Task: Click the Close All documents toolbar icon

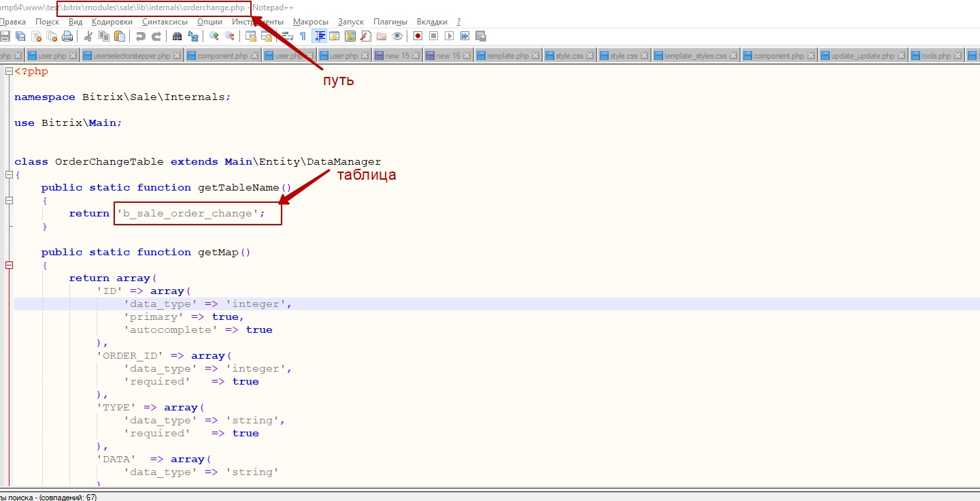Action: (52, 36)
